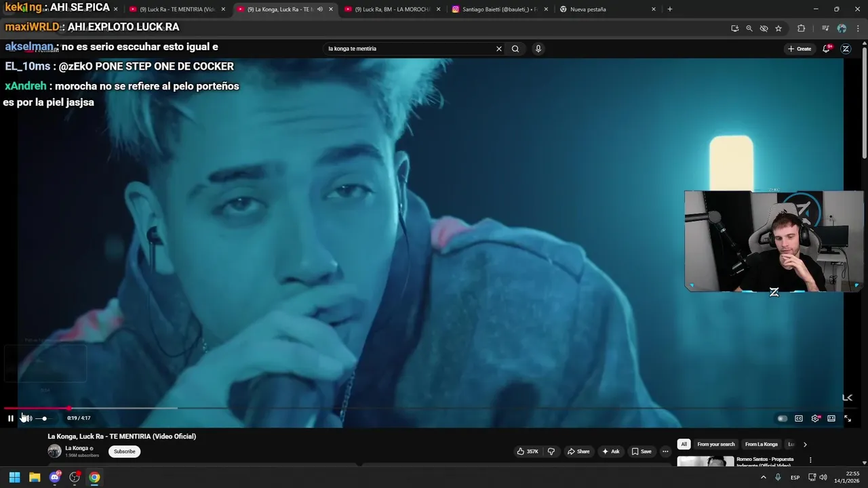Clear the search text with the X
The height and width of the screenshot is (488, 868).
pos(499,49)
